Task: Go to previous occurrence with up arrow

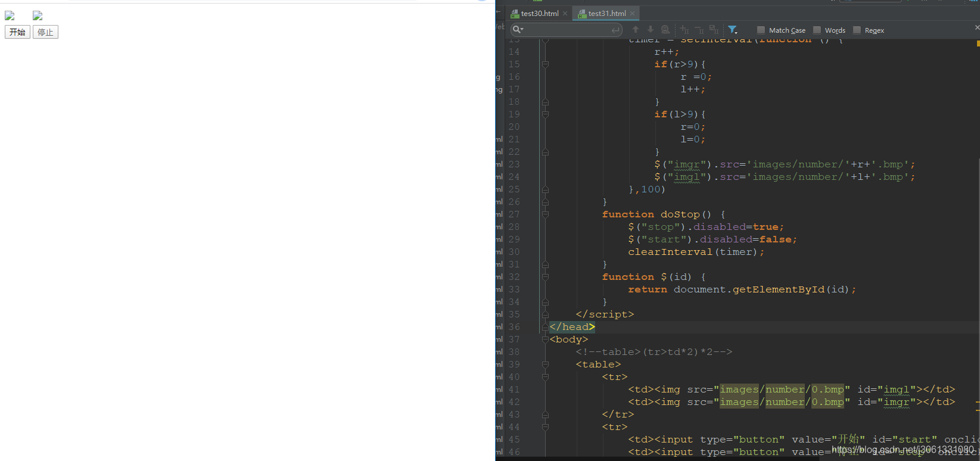Action: 636,30
